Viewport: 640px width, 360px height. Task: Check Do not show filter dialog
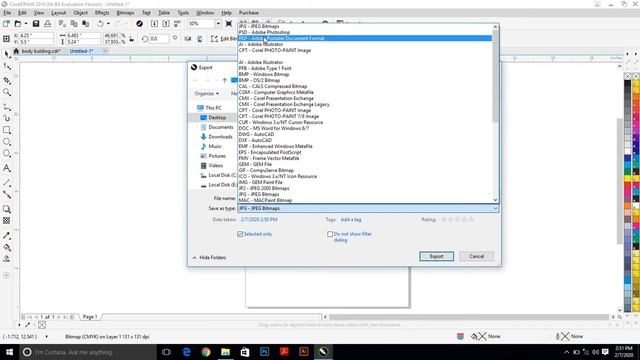pos(330,234)
